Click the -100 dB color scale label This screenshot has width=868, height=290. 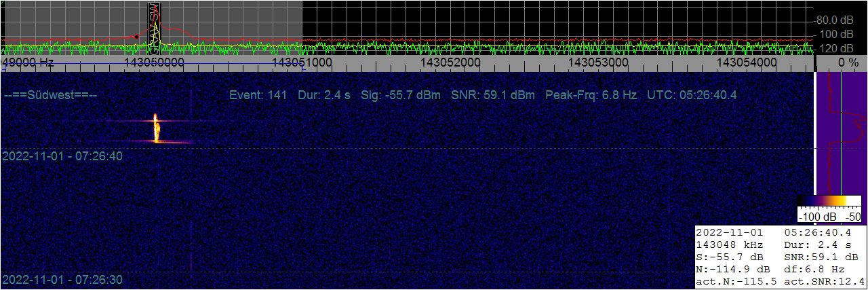point(819,217)
